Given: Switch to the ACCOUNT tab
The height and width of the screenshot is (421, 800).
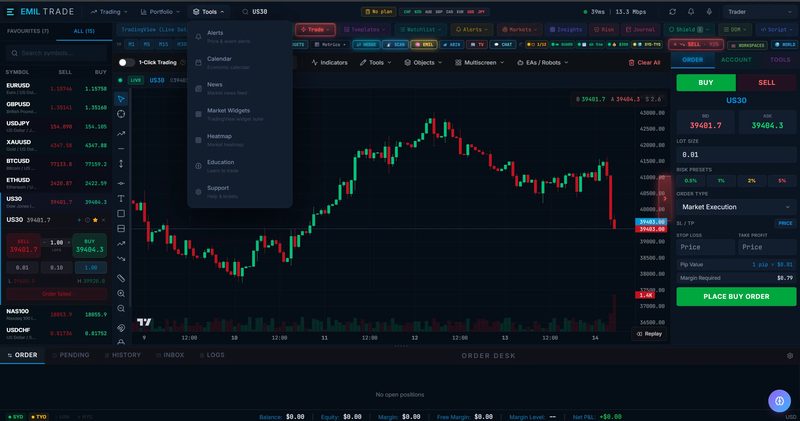Looking at the screenshot, I should [736, 60].
